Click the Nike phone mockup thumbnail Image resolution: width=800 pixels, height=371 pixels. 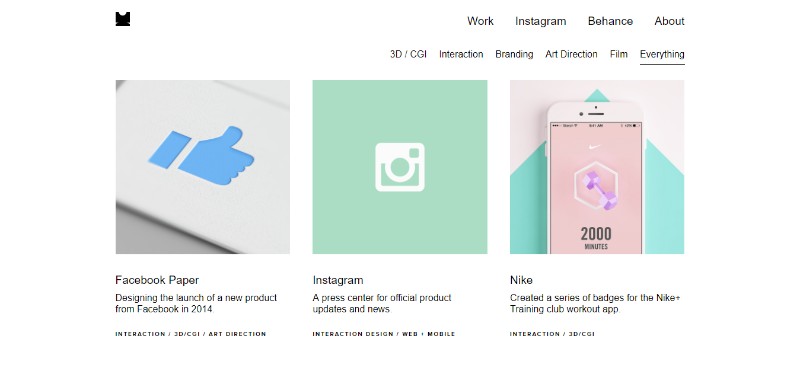pos(596,167)
